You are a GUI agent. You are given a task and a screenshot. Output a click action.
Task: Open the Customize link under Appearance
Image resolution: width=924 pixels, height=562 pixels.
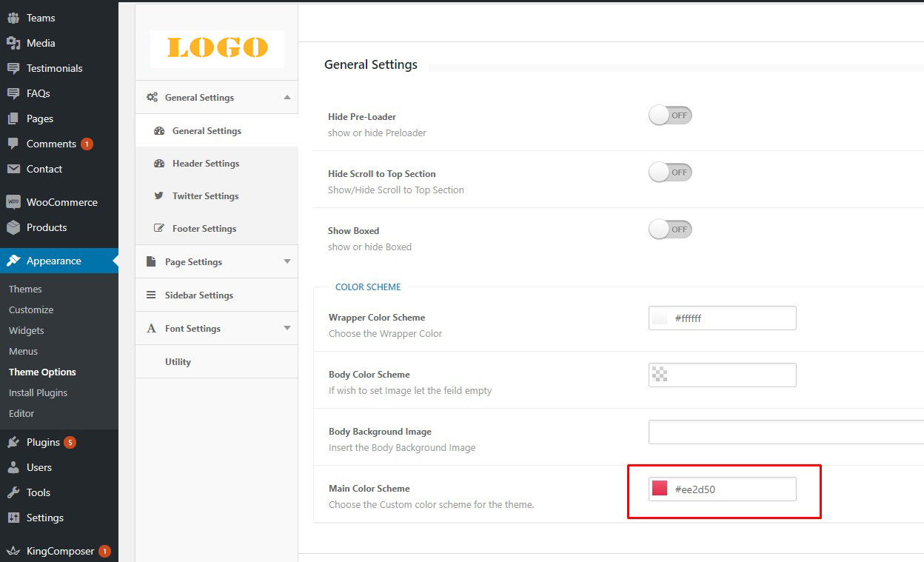click(31, 310)
